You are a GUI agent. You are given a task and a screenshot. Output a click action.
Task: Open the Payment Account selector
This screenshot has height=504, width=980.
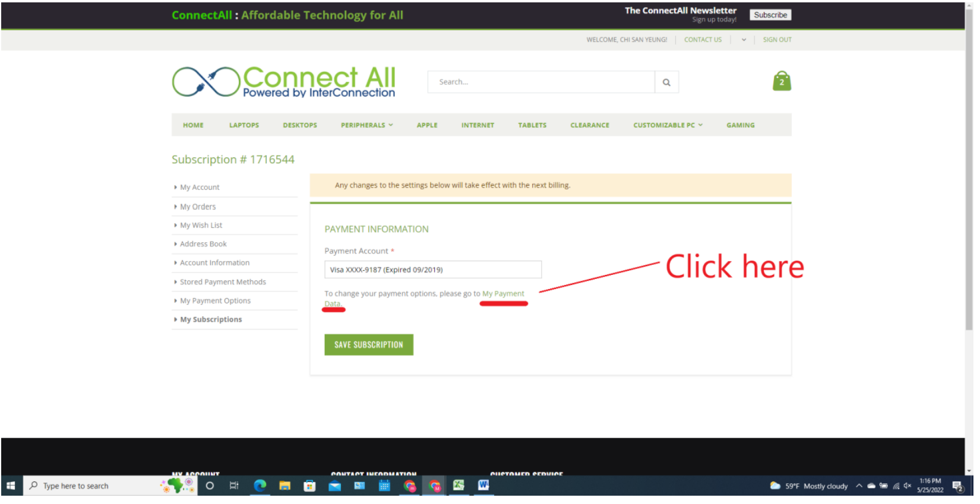(432, 270)
